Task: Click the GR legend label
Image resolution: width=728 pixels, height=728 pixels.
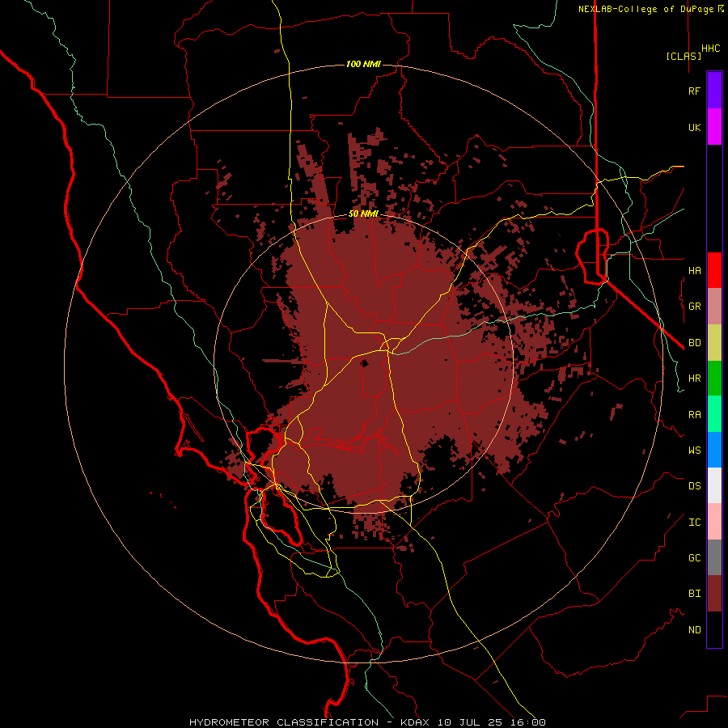Action: pyautogui.click(x=694, y=307)
